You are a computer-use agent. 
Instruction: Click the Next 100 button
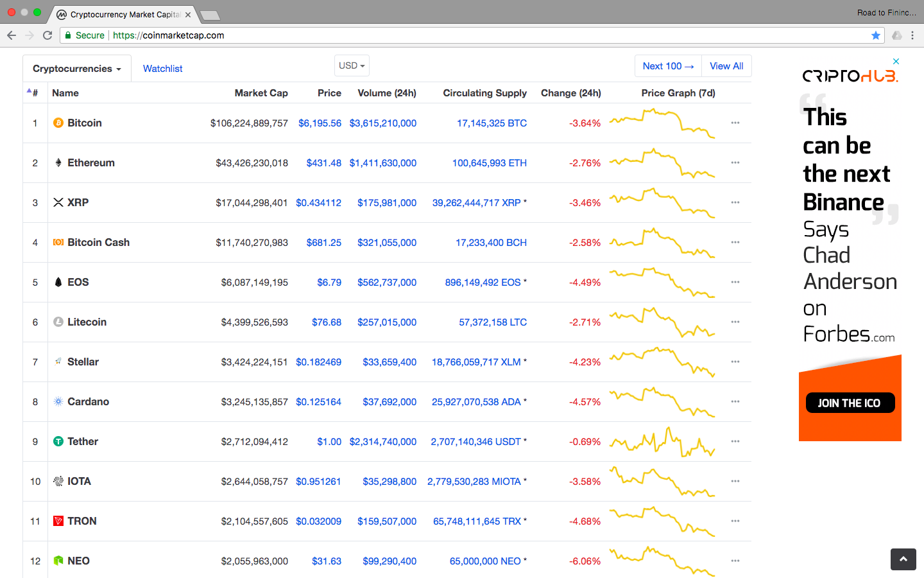pyautogui.click(x=669, y=66)
